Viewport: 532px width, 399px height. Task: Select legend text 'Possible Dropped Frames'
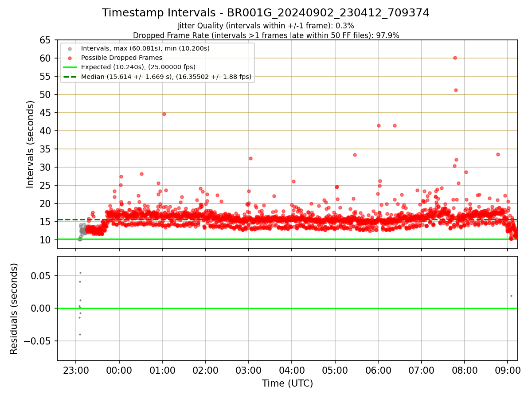click(x=121, y=58)
